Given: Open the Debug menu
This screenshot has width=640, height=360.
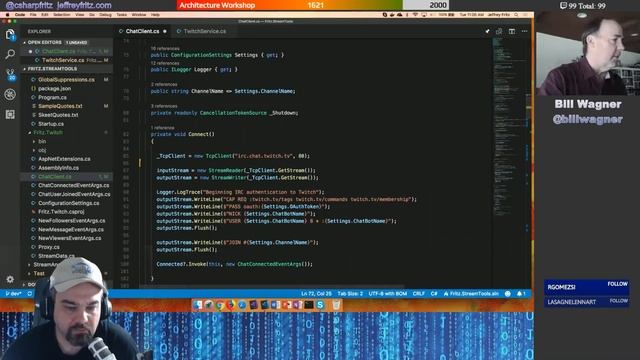Looking at the screenshot, I should pyautogui.click(x=105, y=15).
